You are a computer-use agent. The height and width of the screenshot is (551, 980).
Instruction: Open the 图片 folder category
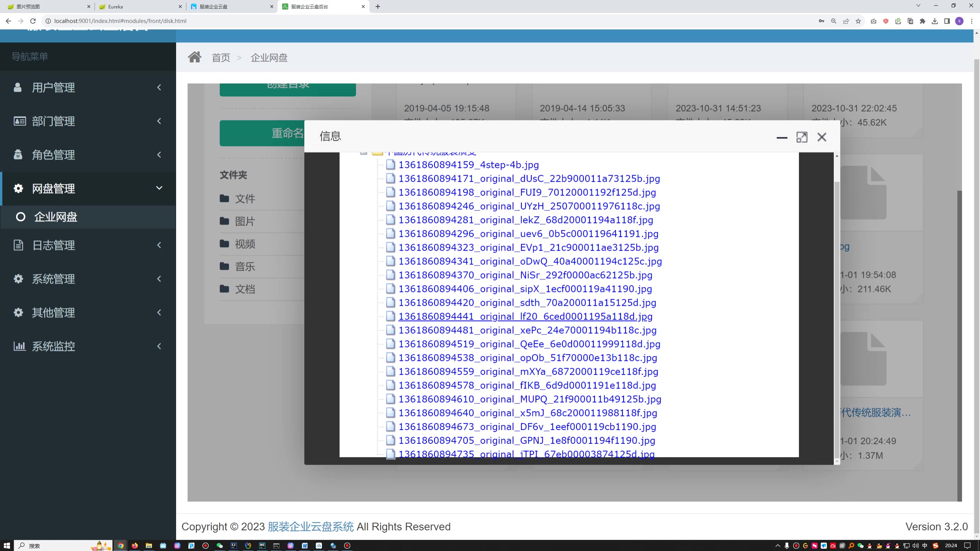(x=245, y=221)
